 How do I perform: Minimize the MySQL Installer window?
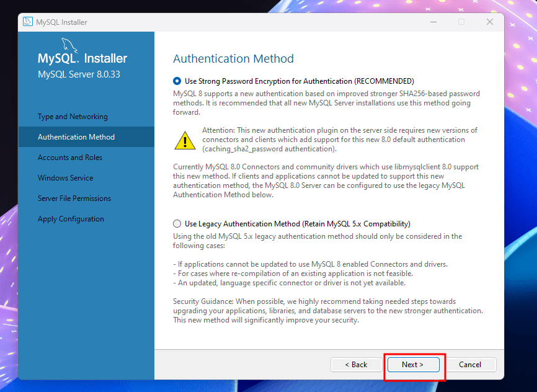click(x=433, y=22)
